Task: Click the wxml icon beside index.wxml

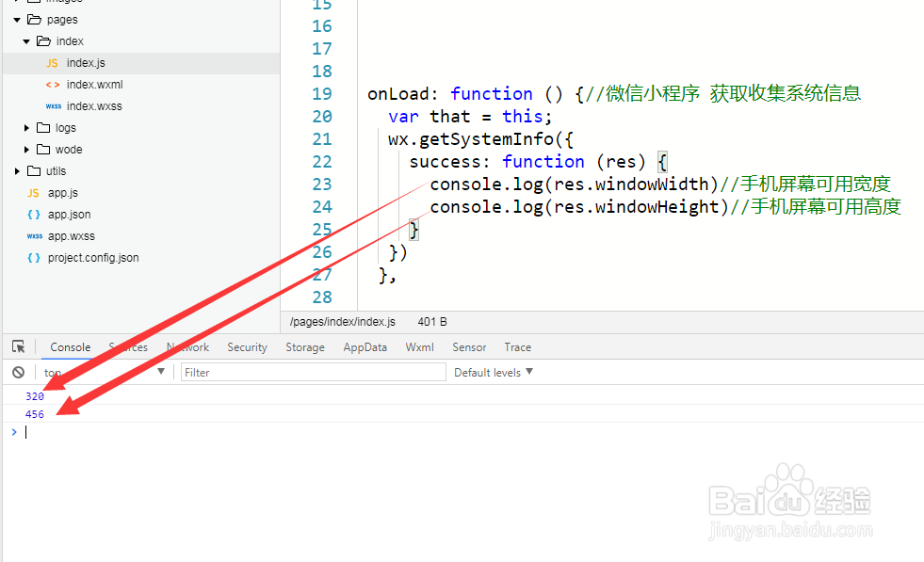Action: (x=53, y=85)
